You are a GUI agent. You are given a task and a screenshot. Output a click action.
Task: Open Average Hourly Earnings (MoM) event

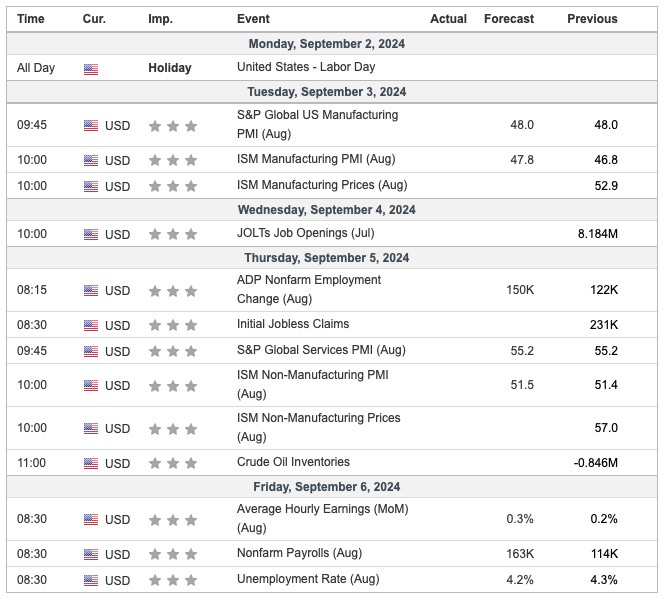coord(322,518)
